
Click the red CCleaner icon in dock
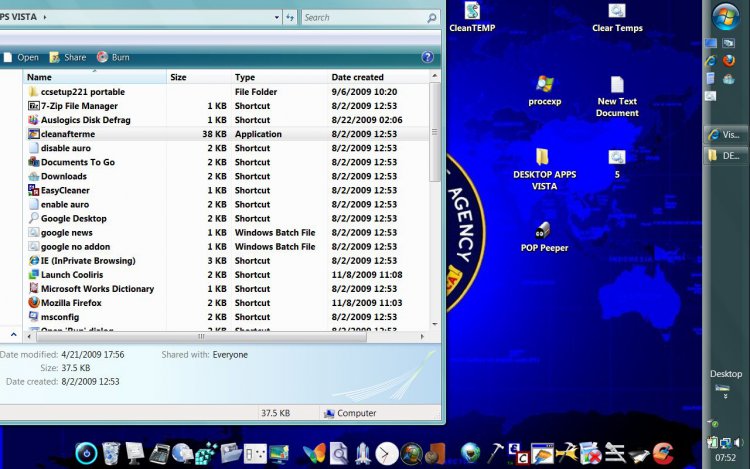[663, 453]
